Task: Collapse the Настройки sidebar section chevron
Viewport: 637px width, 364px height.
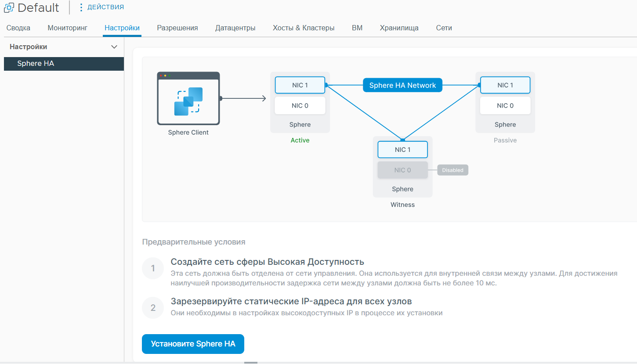Action: 114,47
